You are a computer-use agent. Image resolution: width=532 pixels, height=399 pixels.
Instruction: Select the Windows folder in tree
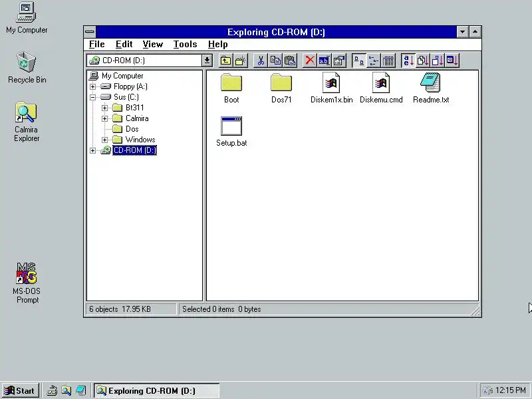pyautogui.click(x=140, y=140)
